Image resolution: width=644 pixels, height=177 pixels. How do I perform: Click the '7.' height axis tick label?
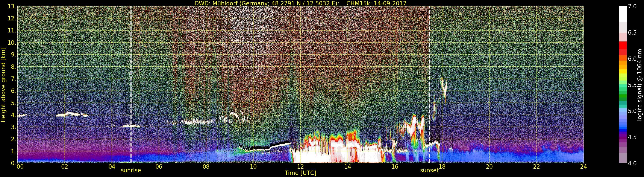coord(13,79)
